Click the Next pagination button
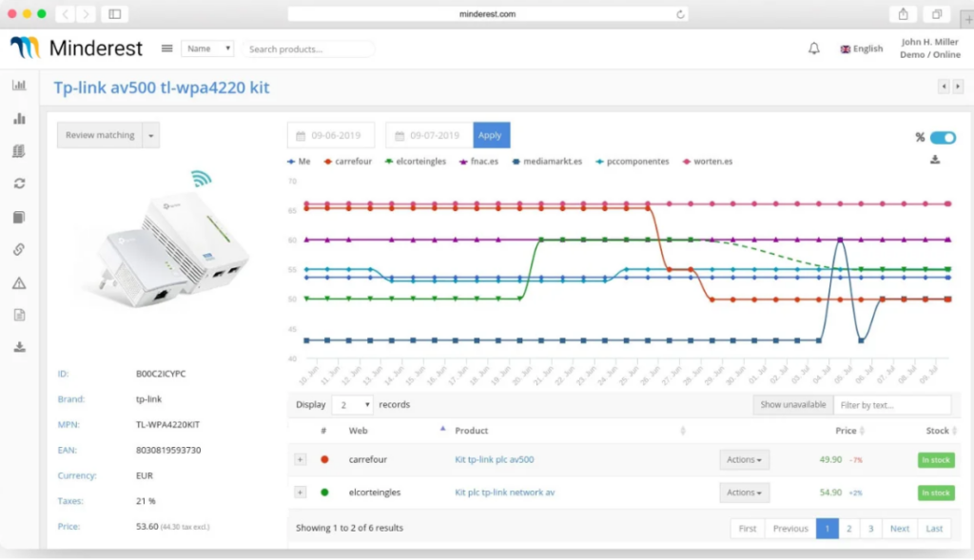This screenshot has height=560, width=974. (x=900, y=529)
